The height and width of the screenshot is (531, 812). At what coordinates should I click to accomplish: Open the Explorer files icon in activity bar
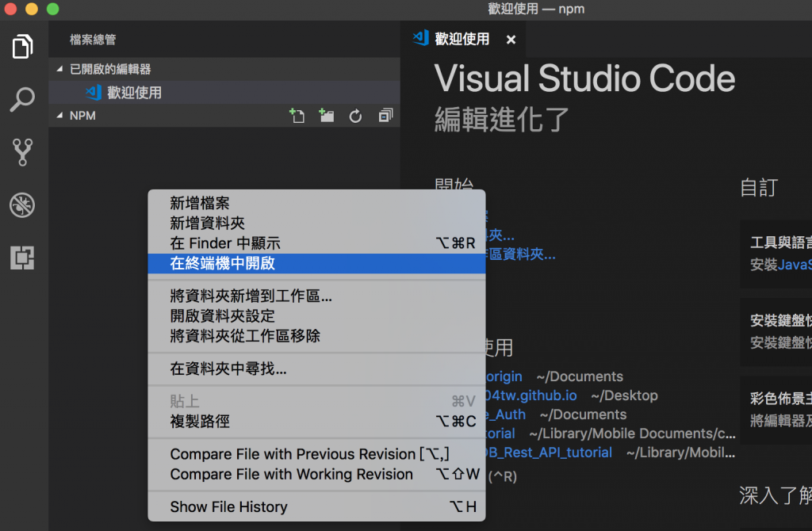22,47
